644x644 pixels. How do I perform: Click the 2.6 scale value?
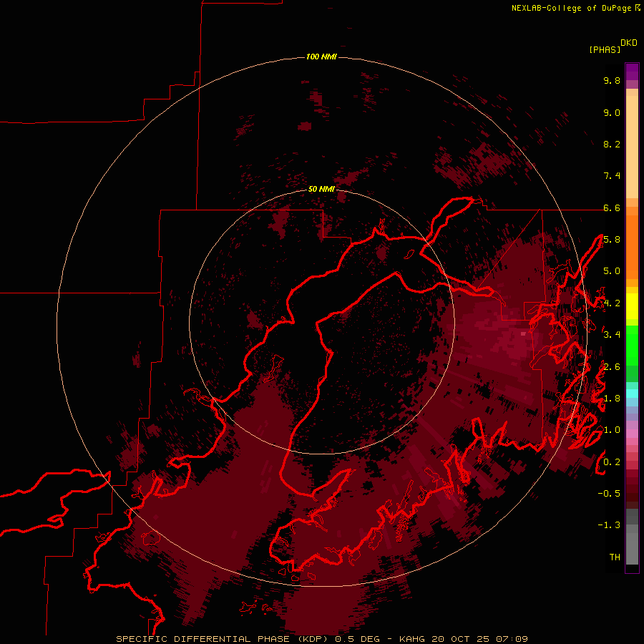click(612, 367)
